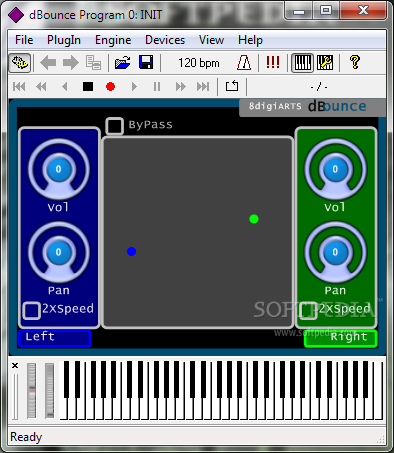This screenshot has width=394, height=453.
Task: Close the keyboard bar with small X
Action: pyautogui.click(x=15, y=366)
